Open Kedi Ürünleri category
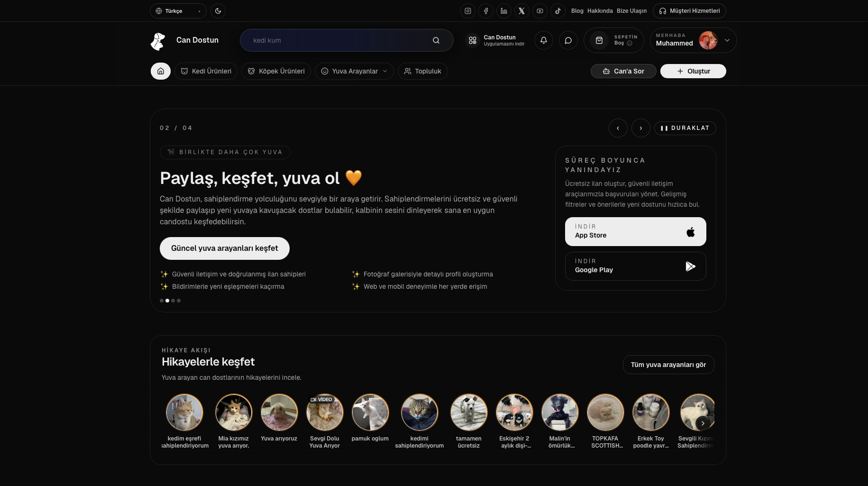868x486 pixels. pos(206,71)
